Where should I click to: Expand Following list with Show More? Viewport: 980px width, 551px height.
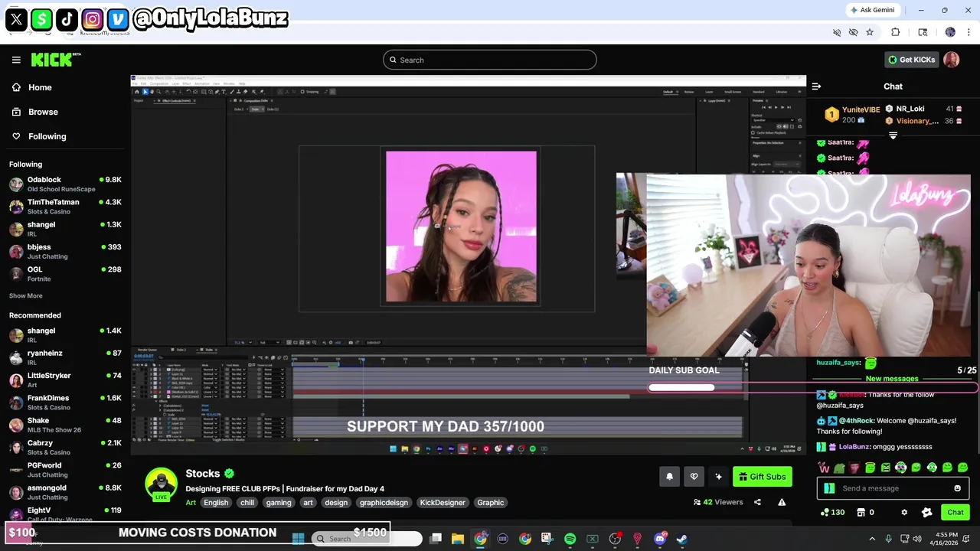coord(26,296)
